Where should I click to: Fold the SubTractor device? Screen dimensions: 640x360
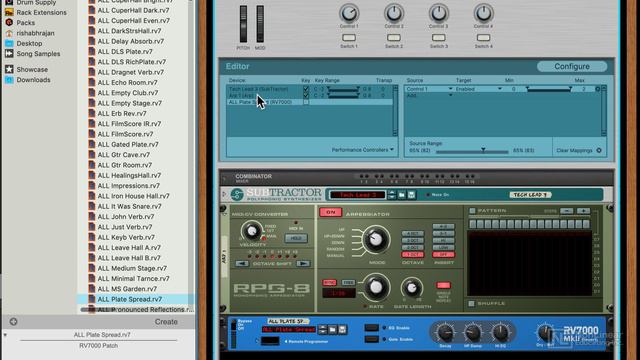(224, 194)
